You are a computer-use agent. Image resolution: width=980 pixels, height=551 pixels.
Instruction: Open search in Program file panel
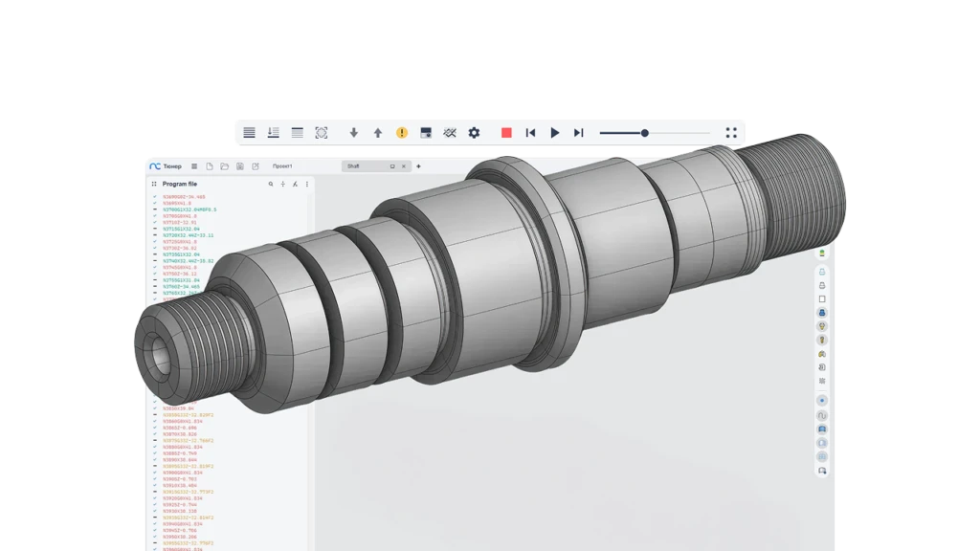(271, 184)
